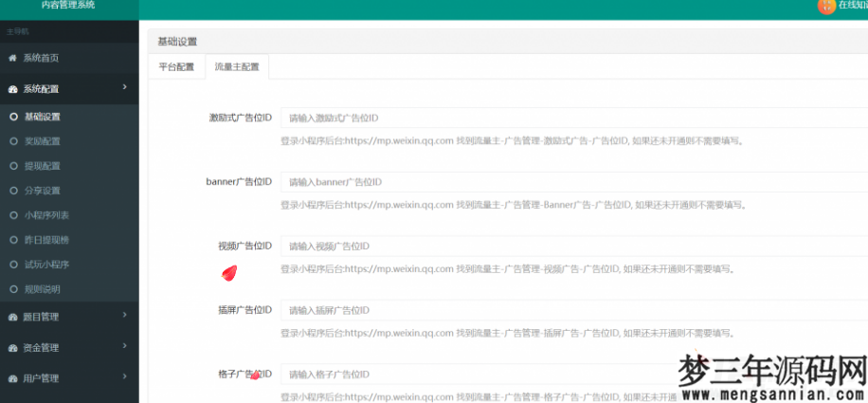Image resolution: width=868 pixels, height=403 pixels.
Task: Expand the 用户管理 menu chevron
Action: tap(124, 376)
